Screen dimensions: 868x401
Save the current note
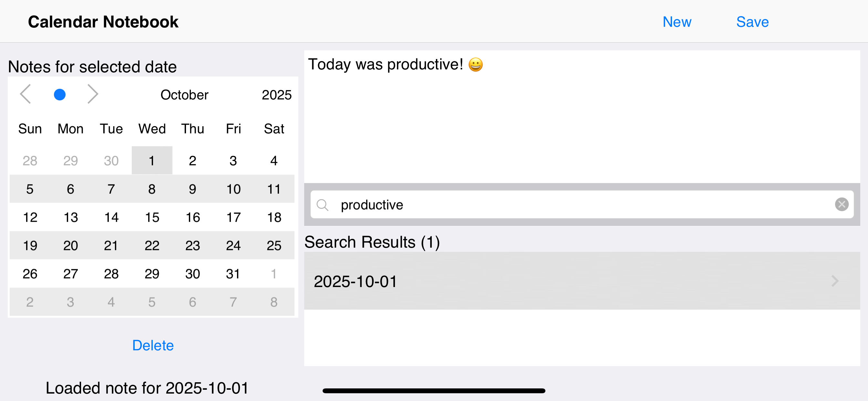(x=752, y=22)
